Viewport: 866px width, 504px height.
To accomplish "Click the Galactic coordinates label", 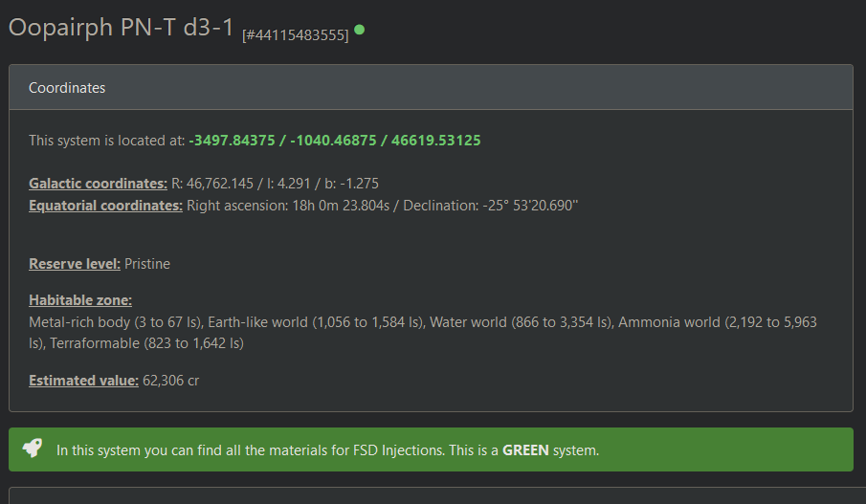I will [98, 183].
